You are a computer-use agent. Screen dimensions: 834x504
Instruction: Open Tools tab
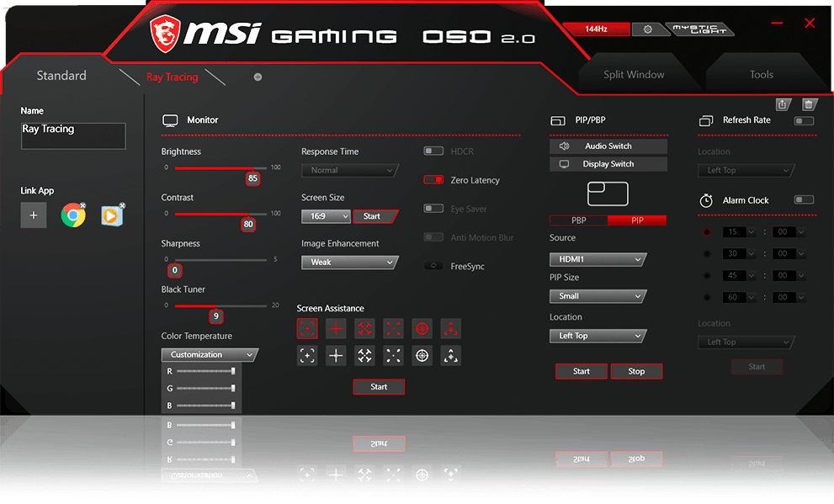[x=761, y=74]
